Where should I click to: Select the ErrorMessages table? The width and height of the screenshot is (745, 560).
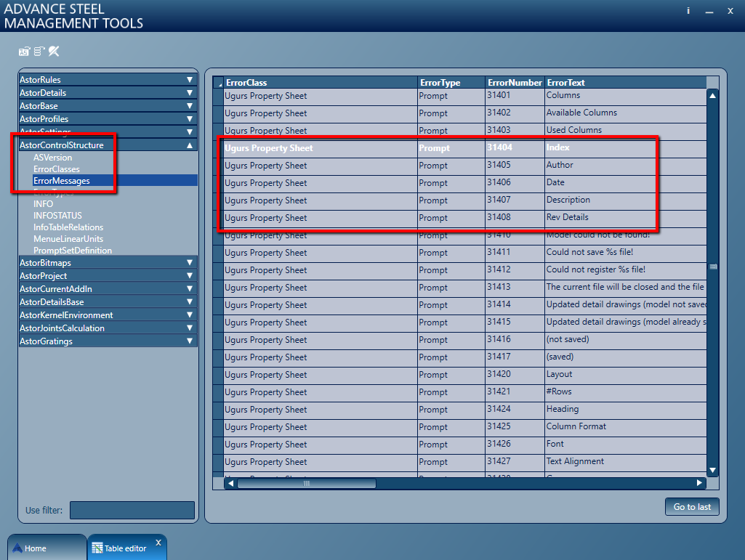point(115,180)
